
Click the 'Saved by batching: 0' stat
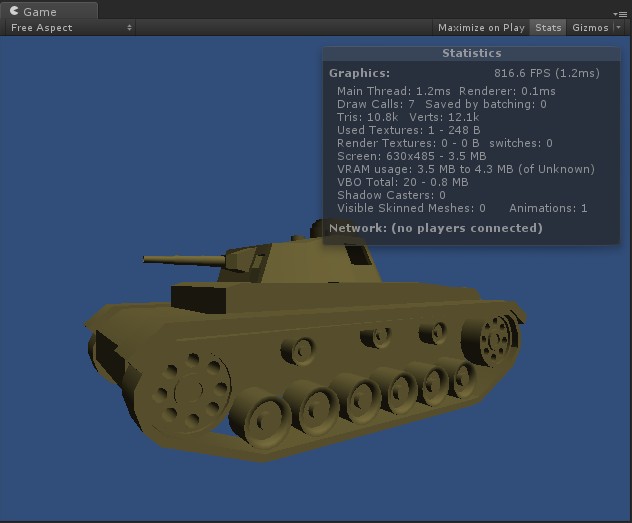click(x=486, y=104)
